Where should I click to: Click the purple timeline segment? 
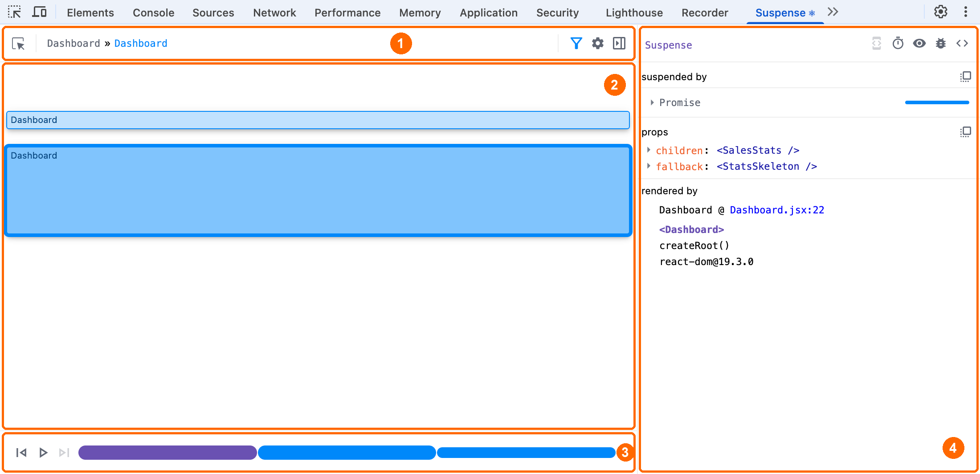tap(167, 453)
